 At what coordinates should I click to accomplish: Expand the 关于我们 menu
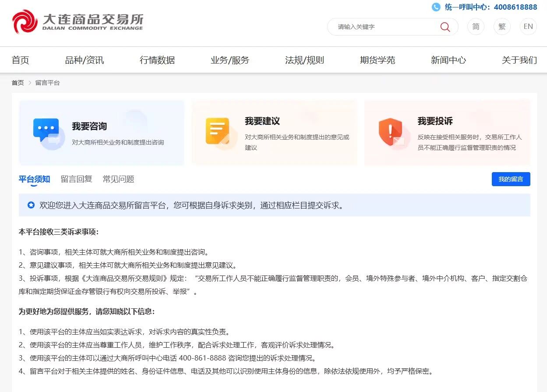pyautogui.click(x=519, y=60)
